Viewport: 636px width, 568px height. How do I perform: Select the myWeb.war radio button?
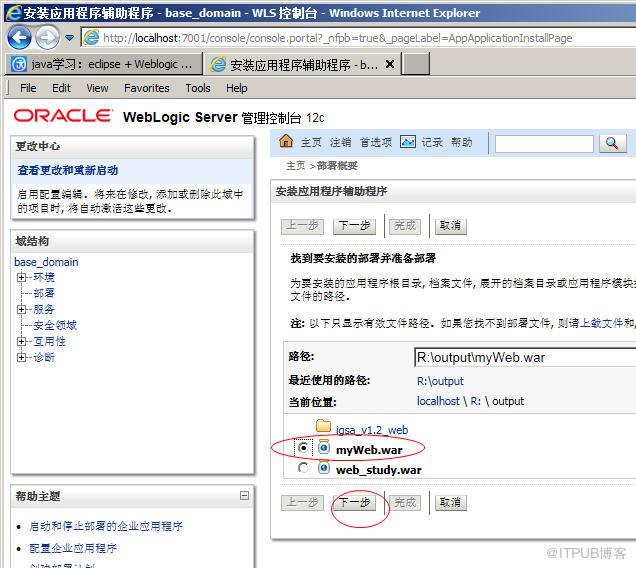303,448
